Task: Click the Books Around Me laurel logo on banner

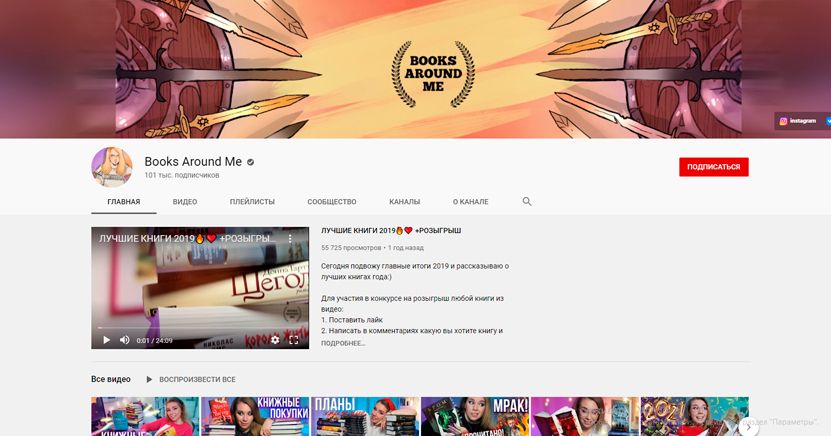Action: click(x=433, y=74)
